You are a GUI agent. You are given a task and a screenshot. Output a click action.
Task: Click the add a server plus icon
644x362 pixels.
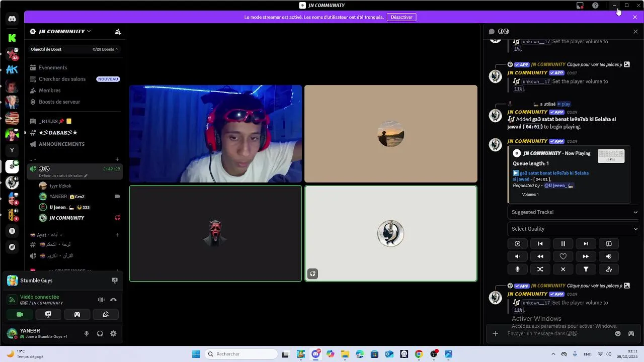pos(12,231)
